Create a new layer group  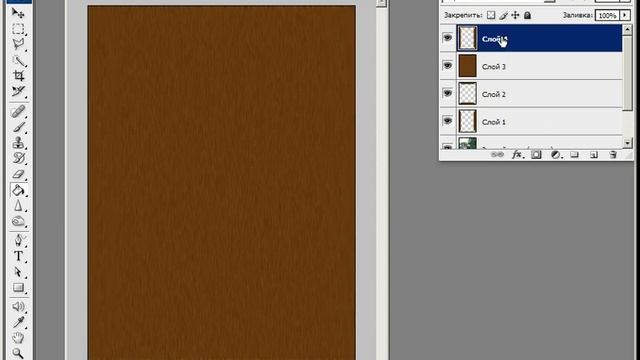574,155
